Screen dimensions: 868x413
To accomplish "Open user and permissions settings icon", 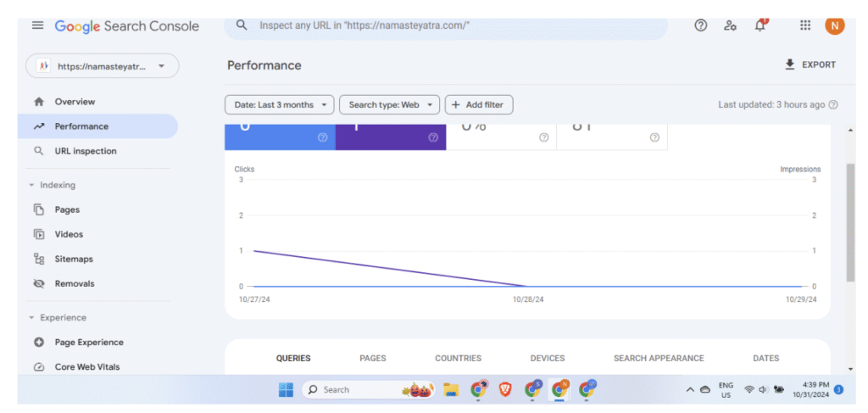I will [x=730, y=25].
